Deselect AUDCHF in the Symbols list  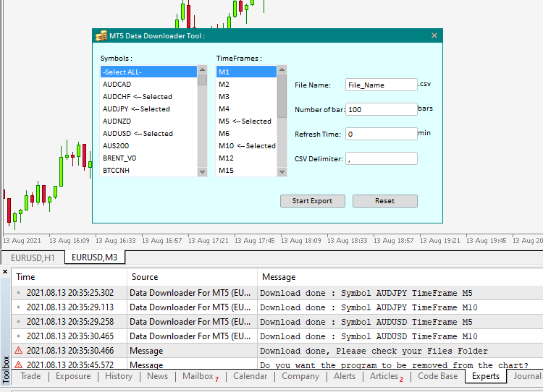pyautogui.click(x=148, y=96)
